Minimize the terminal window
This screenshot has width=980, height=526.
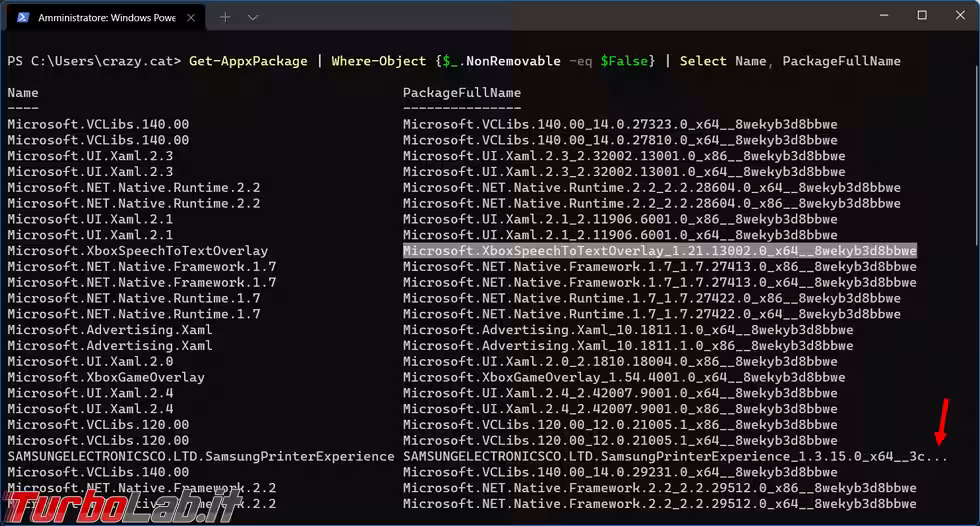pyautogui.click(x=884, y=15)
